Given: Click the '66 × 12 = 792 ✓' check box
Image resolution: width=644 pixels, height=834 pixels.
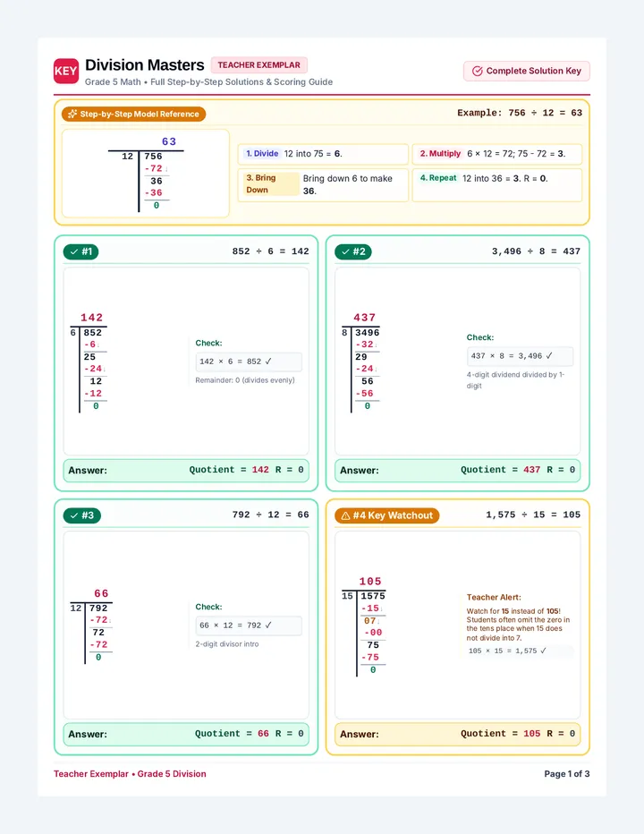Looking at the screenshot, I should (x=249, y=625).
